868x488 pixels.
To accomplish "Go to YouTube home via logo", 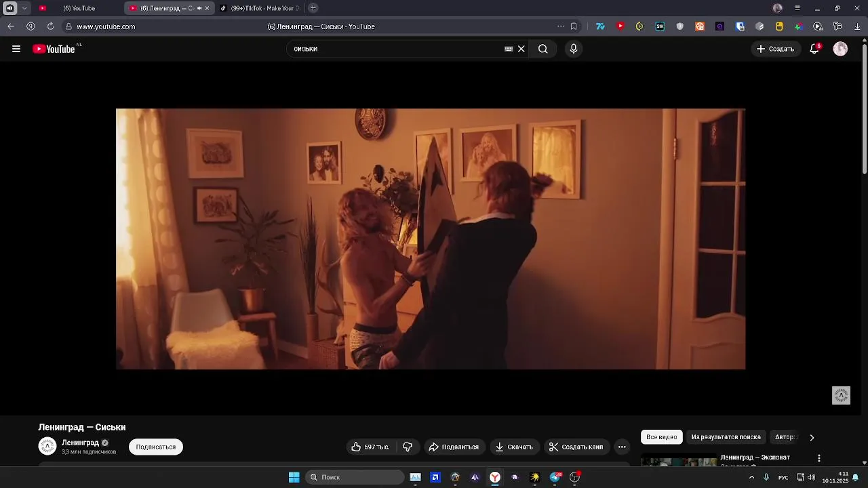I will click(x=54, y=49).
